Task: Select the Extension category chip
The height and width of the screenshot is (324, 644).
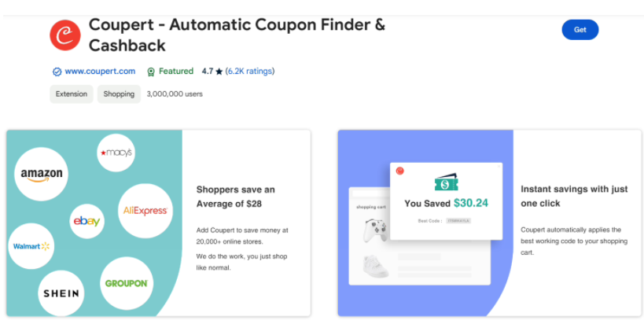Action: (72, 94)
